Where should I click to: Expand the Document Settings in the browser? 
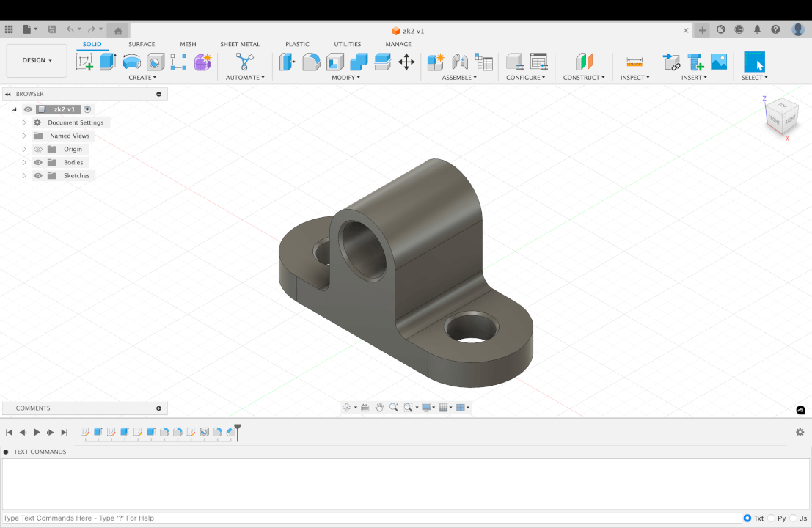point(23,122)
